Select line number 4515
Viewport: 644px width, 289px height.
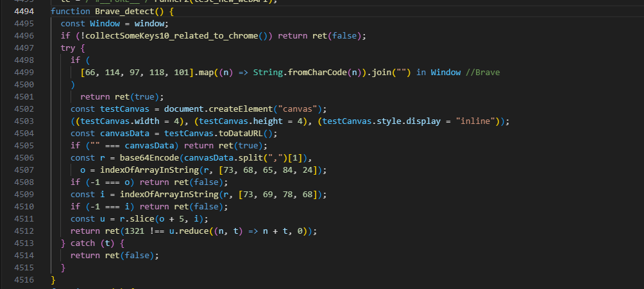click(x=24, y=268)
